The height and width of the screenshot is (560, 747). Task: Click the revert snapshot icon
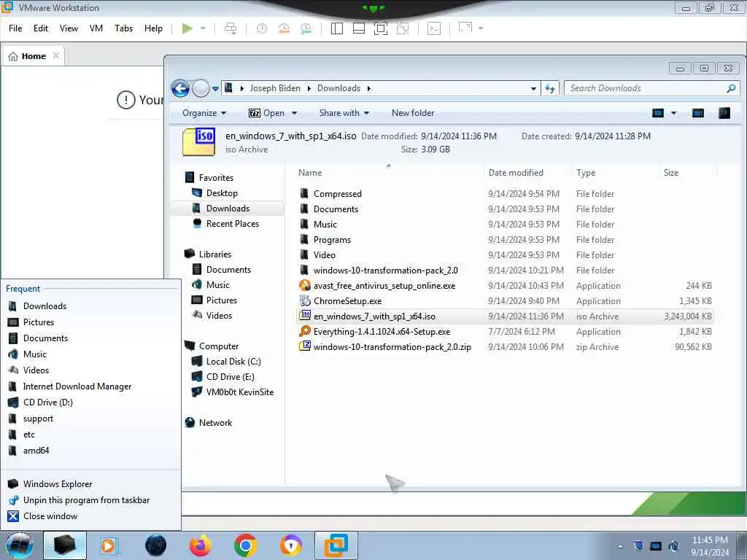tap(284, 28)
